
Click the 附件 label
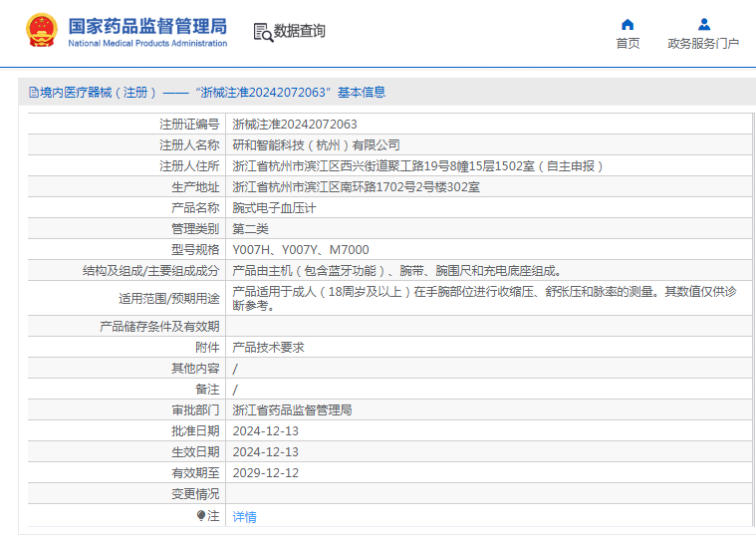(207, 348)
